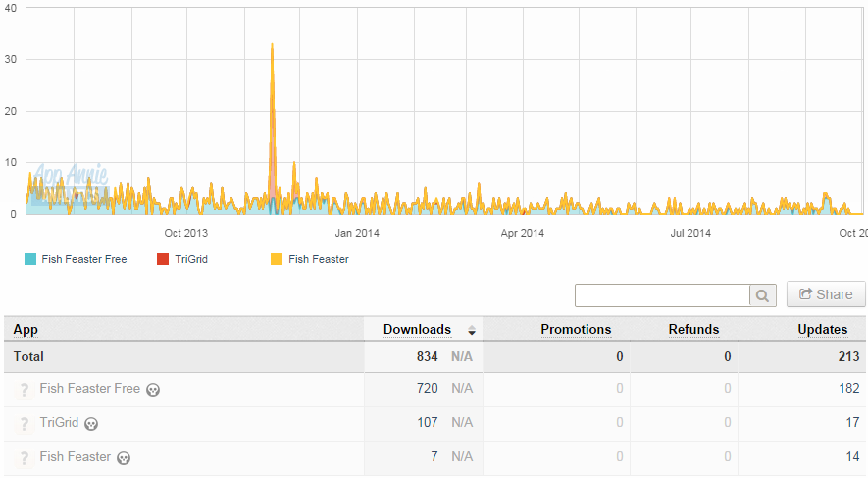Click Fish Feaster yellow legend swatch

click(277, 259)
